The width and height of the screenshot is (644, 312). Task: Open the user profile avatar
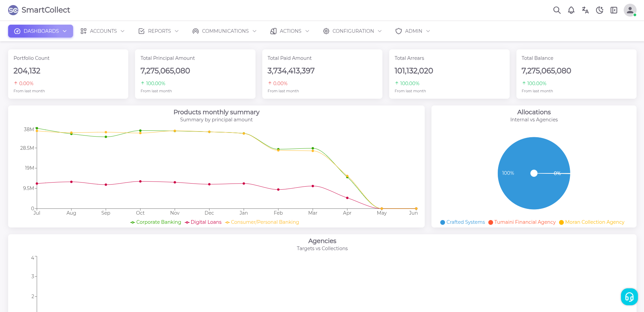coord(630,10)
